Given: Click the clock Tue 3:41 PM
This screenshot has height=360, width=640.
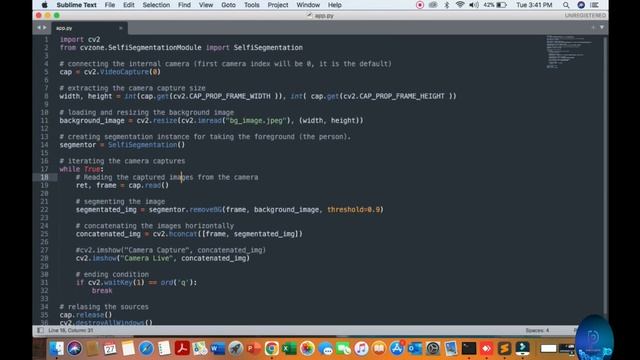Looking at the screenshot, I should coord(534,5).
